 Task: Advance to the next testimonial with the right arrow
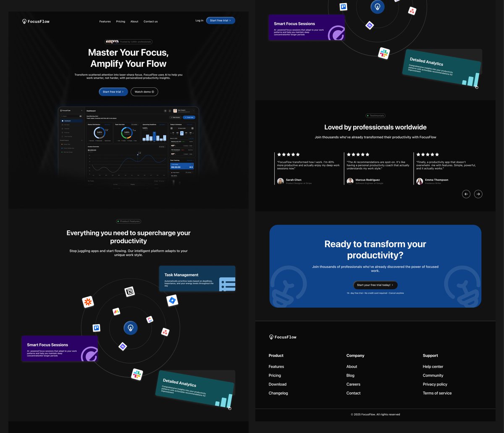pyautogui.click(x=478, y=194)
